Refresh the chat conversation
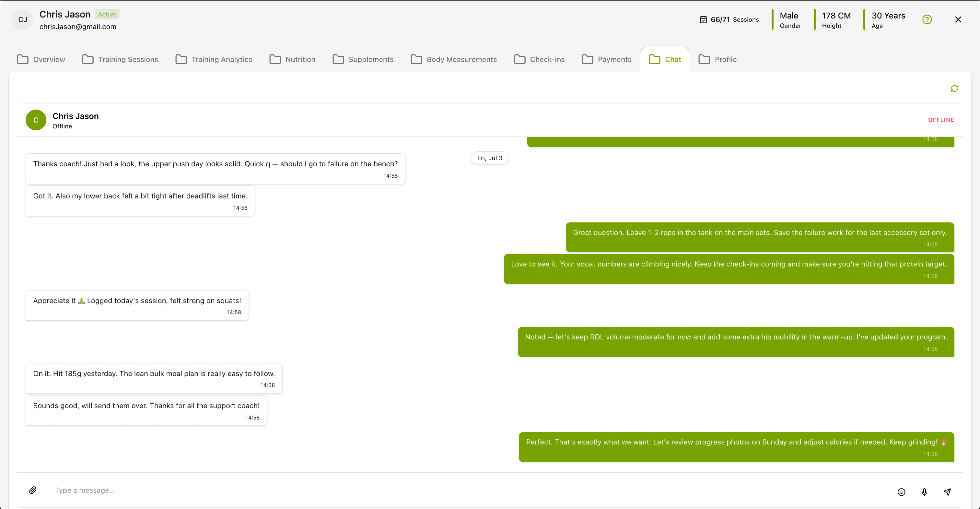This screenshot has width=980, height=509. click(x=954, y=88)
